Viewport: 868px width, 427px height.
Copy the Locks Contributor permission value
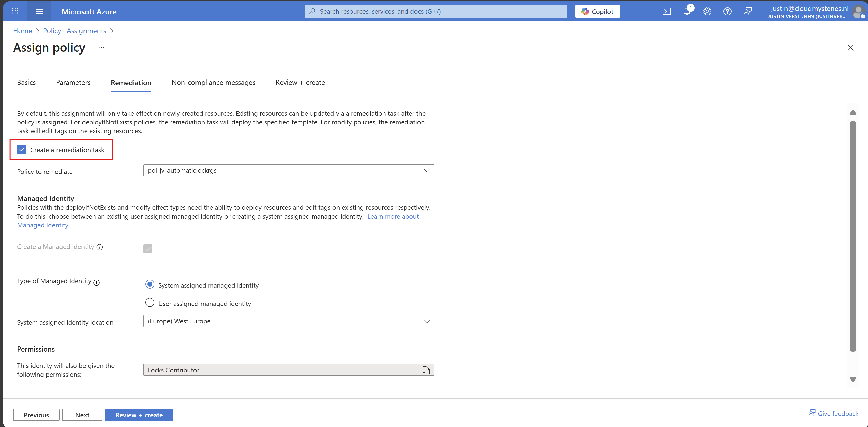(x=426, y=370)
